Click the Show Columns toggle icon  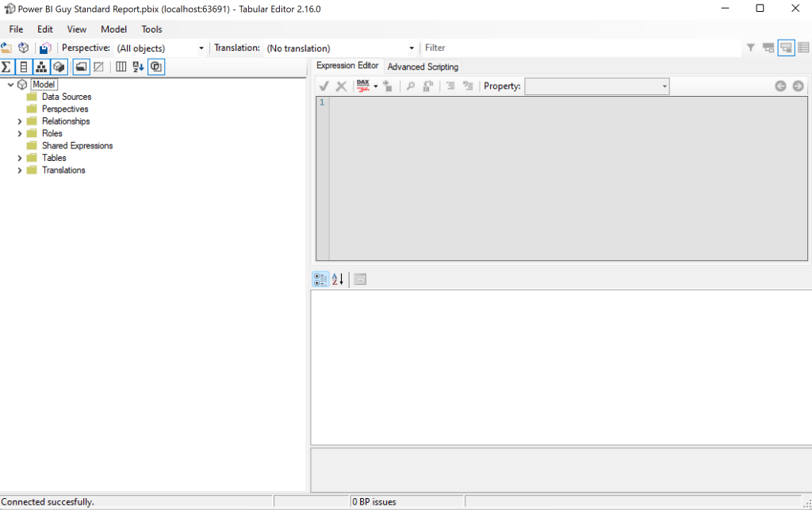pos(24,67)
